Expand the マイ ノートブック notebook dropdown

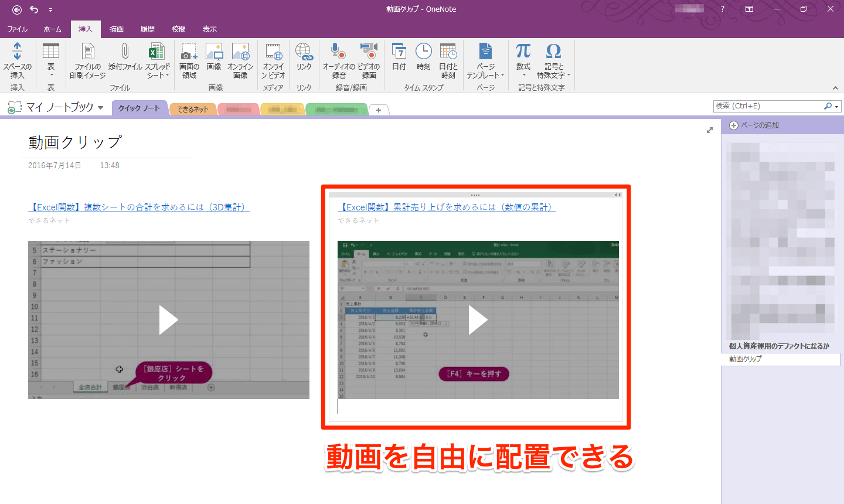pyautogui.click(x=101, y=108)
